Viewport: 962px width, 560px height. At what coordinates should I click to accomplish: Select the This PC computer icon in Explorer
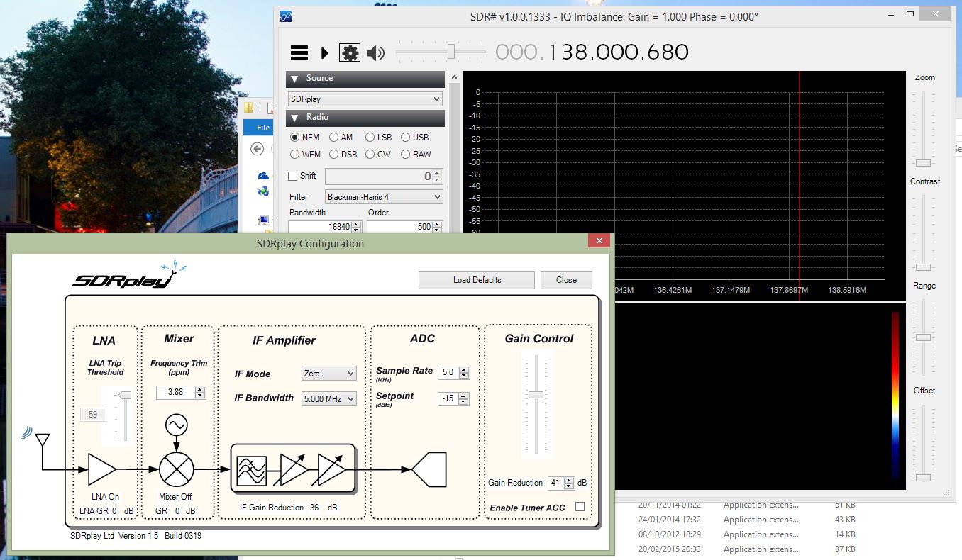tap(264, 220)
